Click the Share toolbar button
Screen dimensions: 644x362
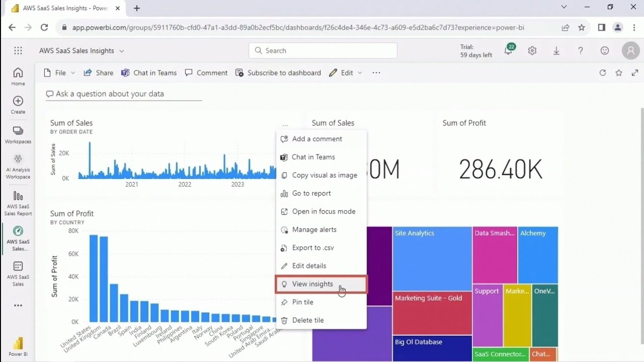(x=99, y=73)
